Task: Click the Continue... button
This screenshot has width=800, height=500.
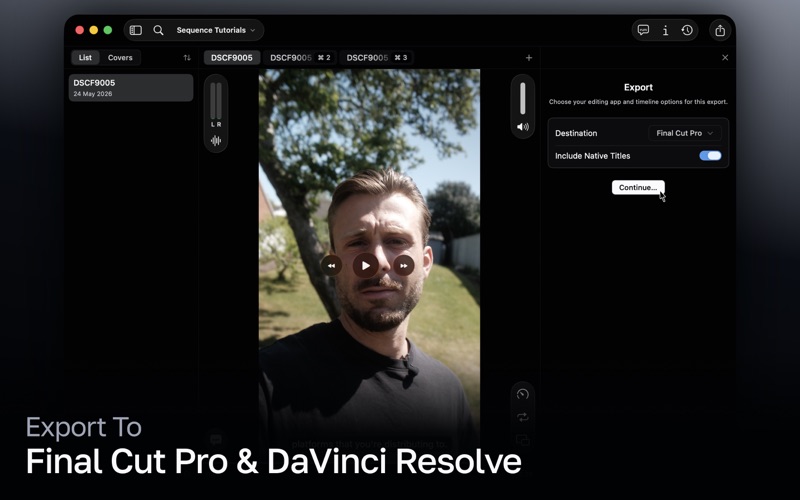Action: point(638,187)
